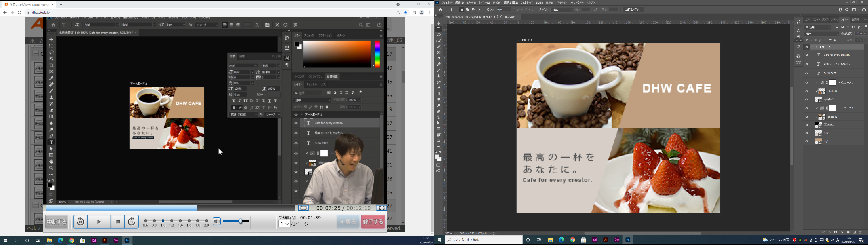868x245 pixels.
Task: Play the lesson video
Action: [x=99, y=222]
